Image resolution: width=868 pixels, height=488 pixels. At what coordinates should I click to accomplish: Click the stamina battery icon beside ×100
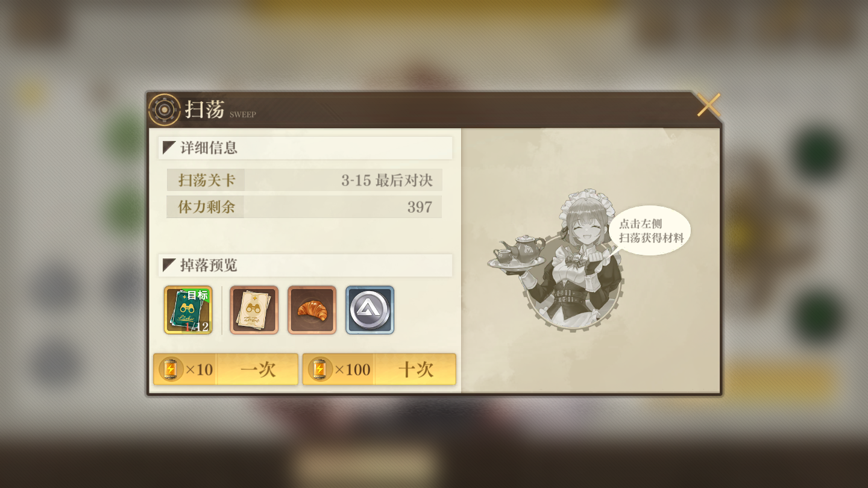tap(320, 369)
